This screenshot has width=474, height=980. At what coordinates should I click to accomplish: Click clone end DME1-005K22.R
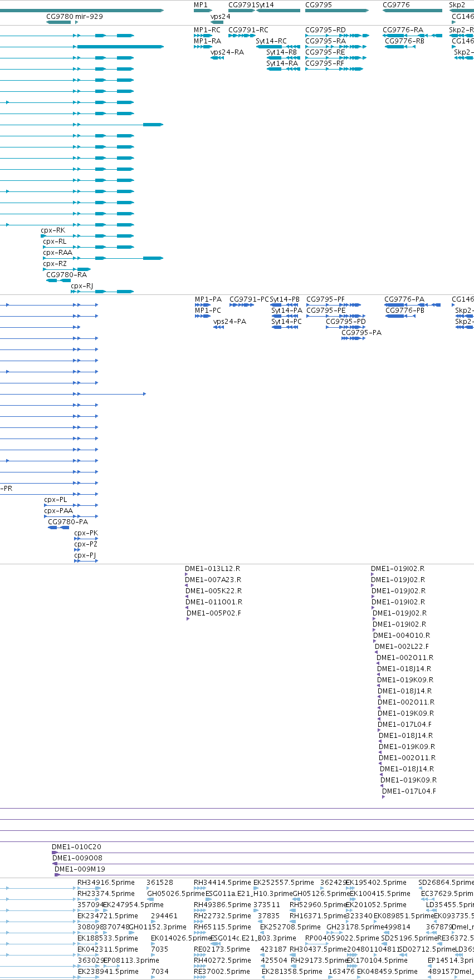tap(213, 591)
